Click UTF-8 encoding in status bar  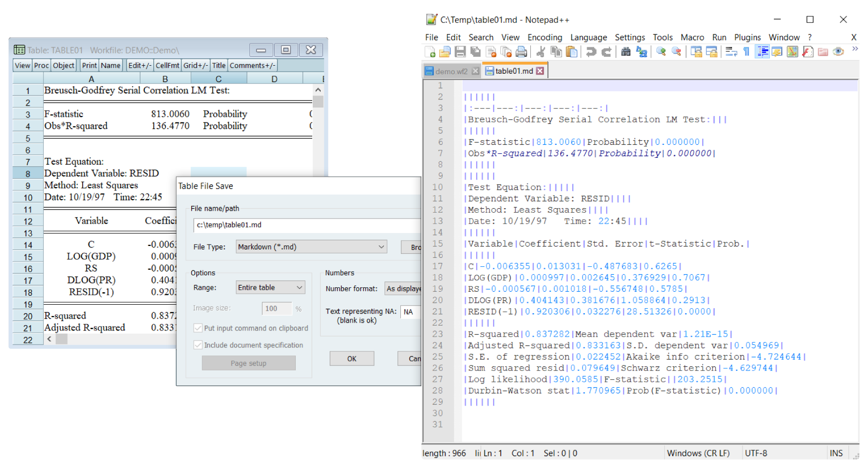click(756, 453)
